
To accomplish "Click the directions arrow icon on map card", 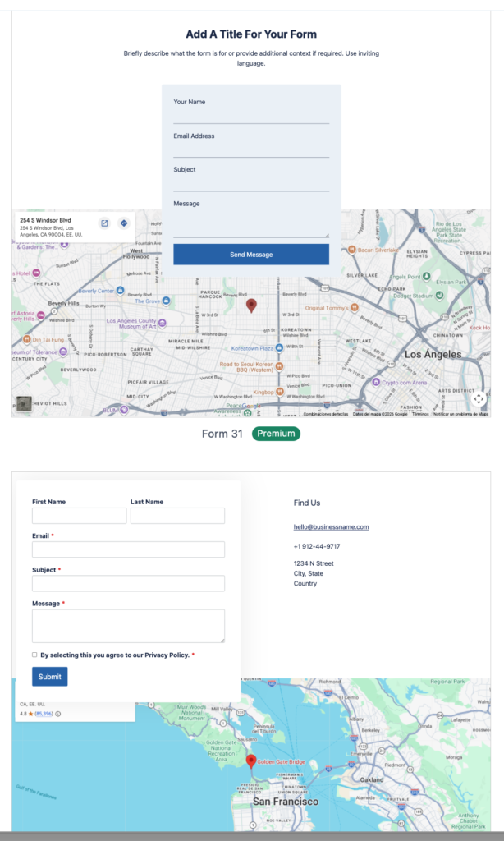I will pyautogui.click(x=124, y=223).
